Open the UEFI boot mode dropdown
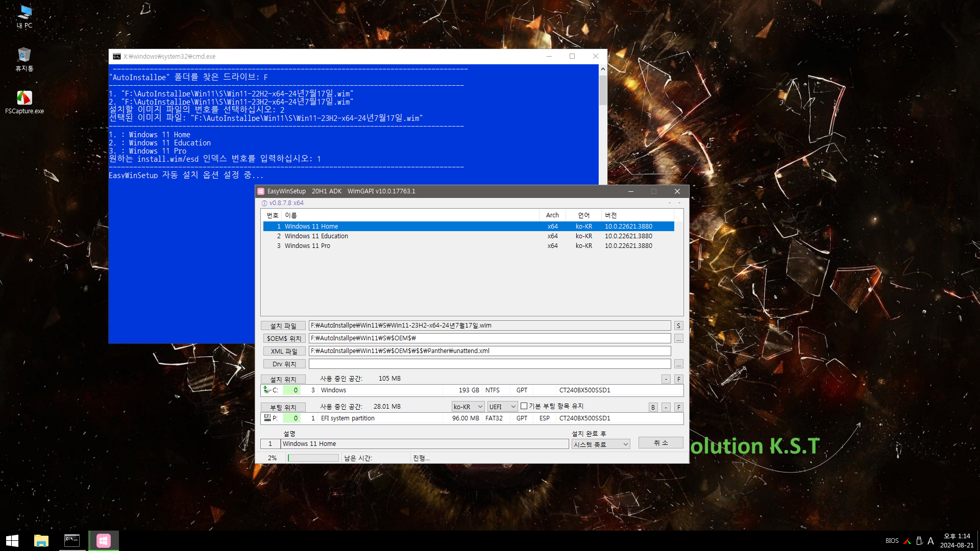This screenshot has height=551, width=980. point(503,407)
